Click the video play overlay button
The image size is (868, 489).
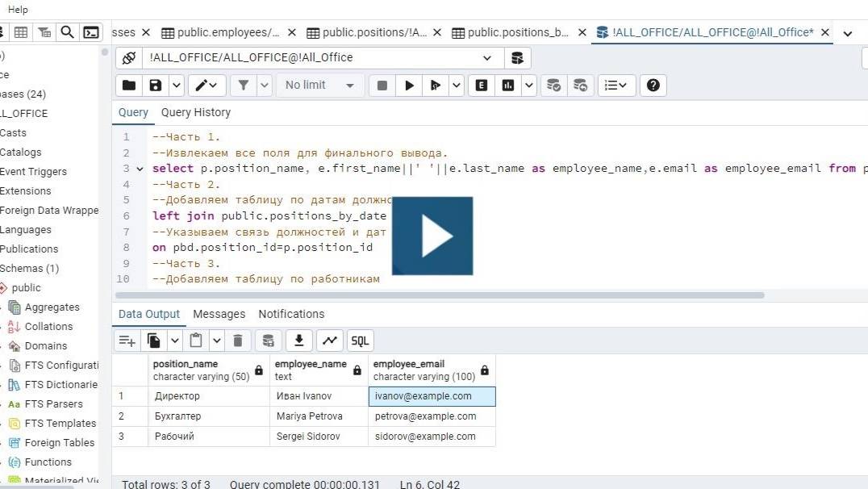click(432, 236)
